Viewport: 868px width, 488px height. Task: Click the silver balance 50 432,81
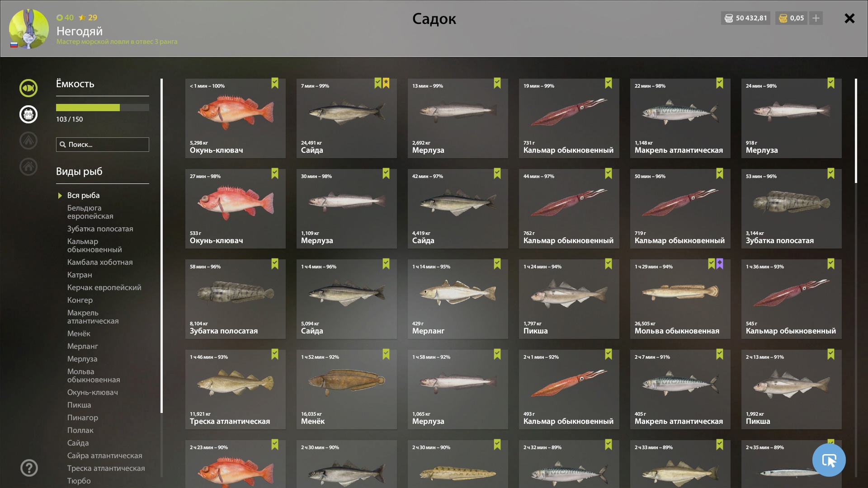coord(745,18)
